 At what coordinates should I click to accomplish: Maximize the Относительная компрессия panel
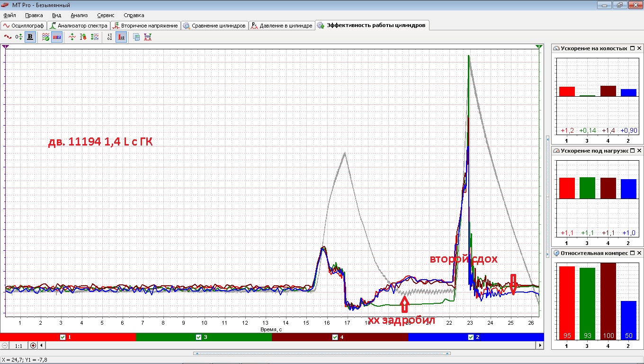tap(632, 253)
